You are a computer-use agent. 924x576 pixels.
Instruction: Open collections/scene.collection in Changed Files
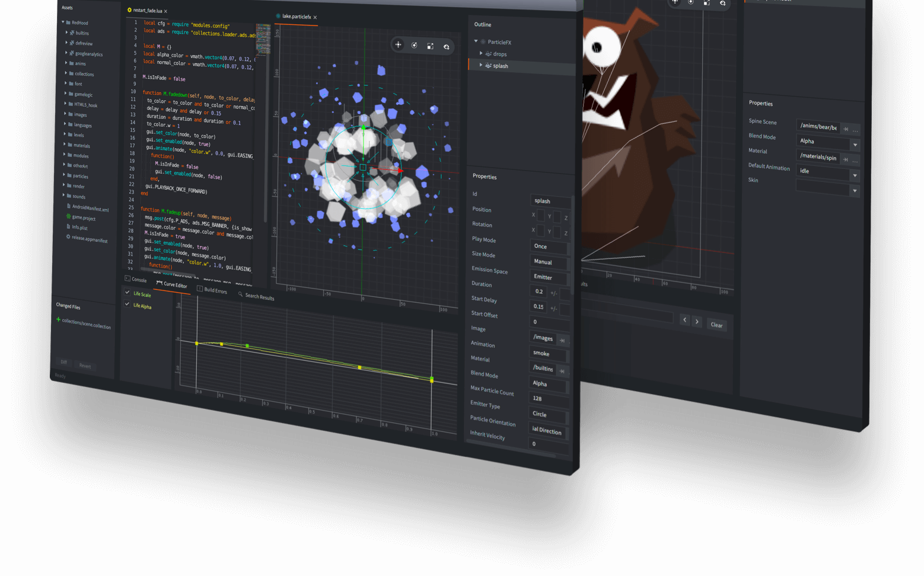click(86, 324)
